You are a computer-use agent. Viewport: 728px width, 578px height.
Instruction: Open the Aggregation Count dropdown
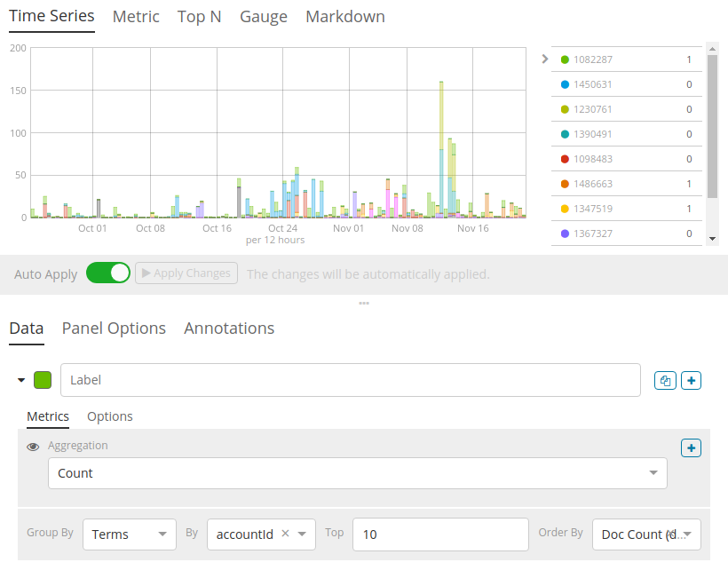tap(357, 473)
